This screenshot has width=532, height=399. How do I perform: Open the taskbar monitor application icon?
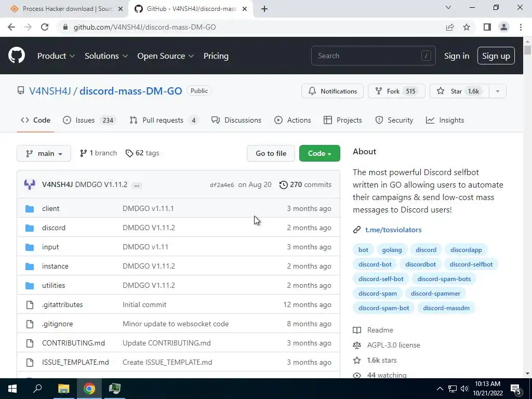pos(115,389)
